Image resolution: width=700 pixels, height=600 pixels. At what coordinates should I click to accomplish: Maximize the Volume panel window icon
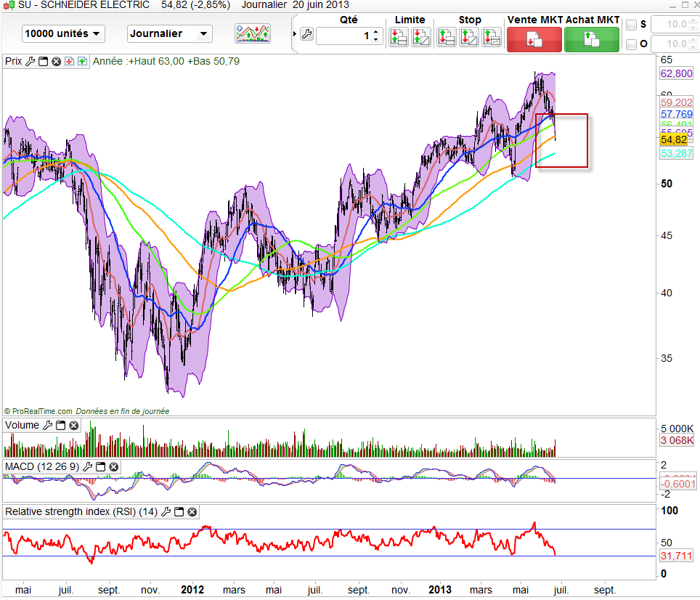pos(60,426)
